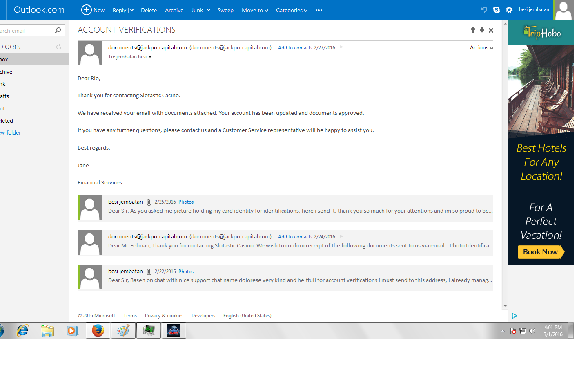Viewport: 588px width, 368px height.
Task: Show hidden tray icons arrow
Action: coord(503,331)
